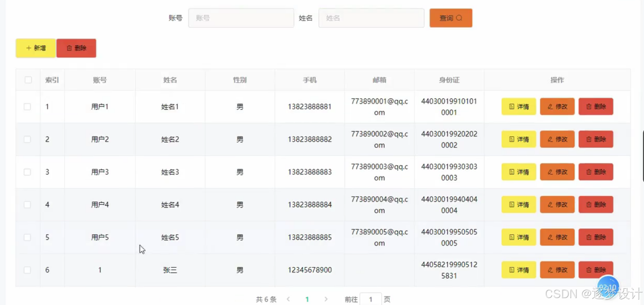The width and height of the screenshot is (644, 305).
Task: Click phone number 13823888883
Action: (310, 172)
